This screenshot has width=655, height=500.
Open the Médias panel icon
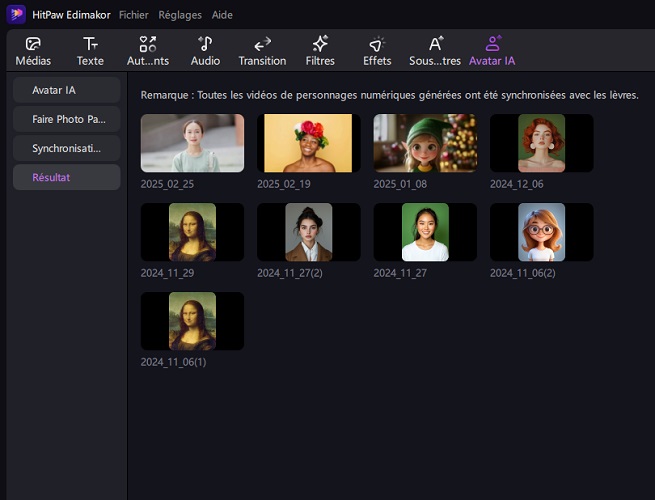33,44
